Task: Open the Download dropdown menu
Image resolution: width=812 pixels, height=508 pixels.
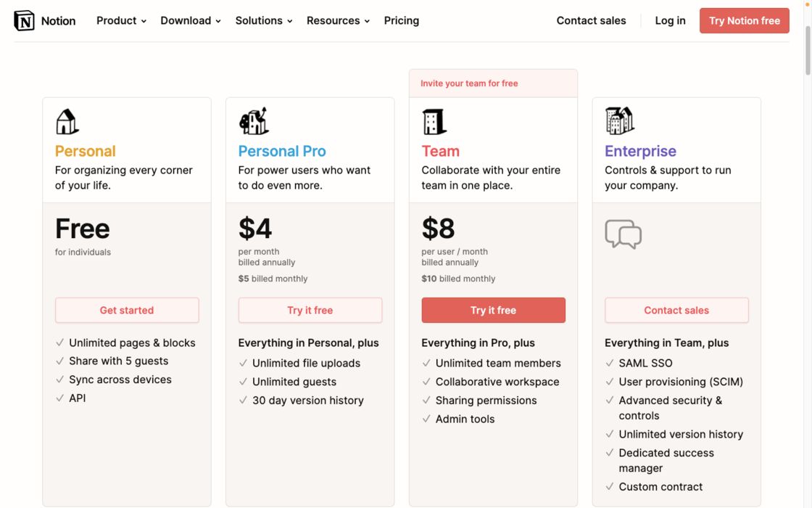Action: click(191, 21)
